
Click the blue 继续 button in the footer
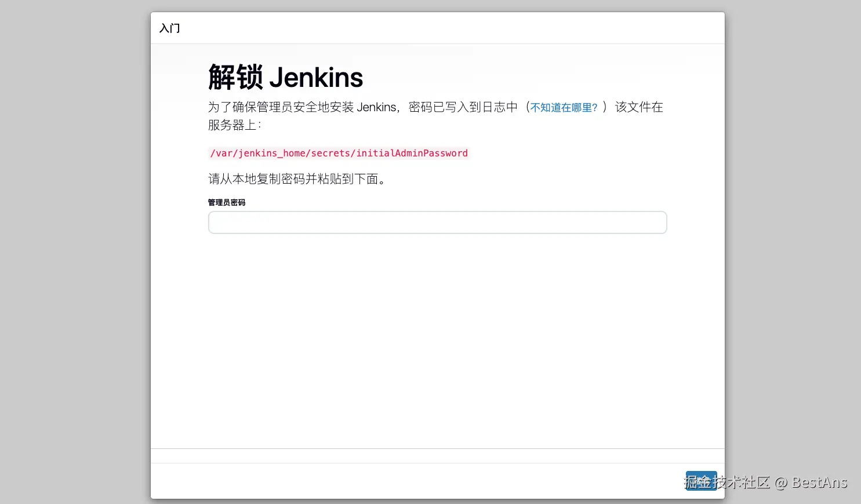(x=701, y=481)
